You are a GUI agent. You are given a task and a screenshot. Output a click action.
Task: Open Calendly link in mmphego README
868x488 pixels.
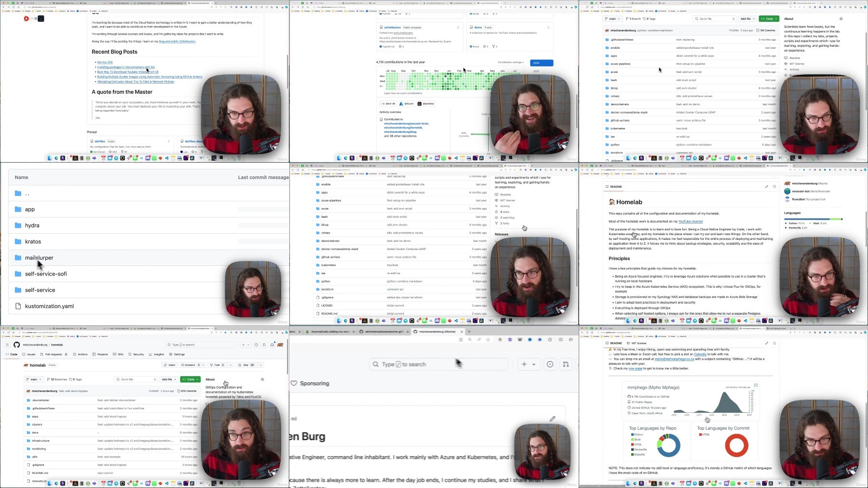[x=700, y=354]
